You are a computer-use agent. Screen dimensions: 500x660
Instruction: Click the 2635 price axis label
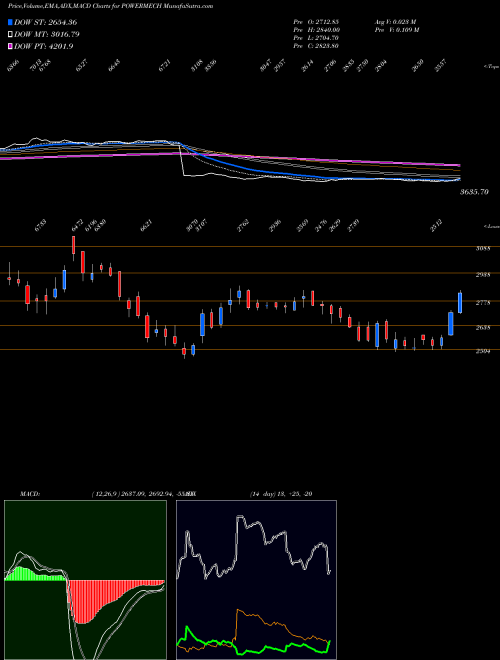point(482,327)
